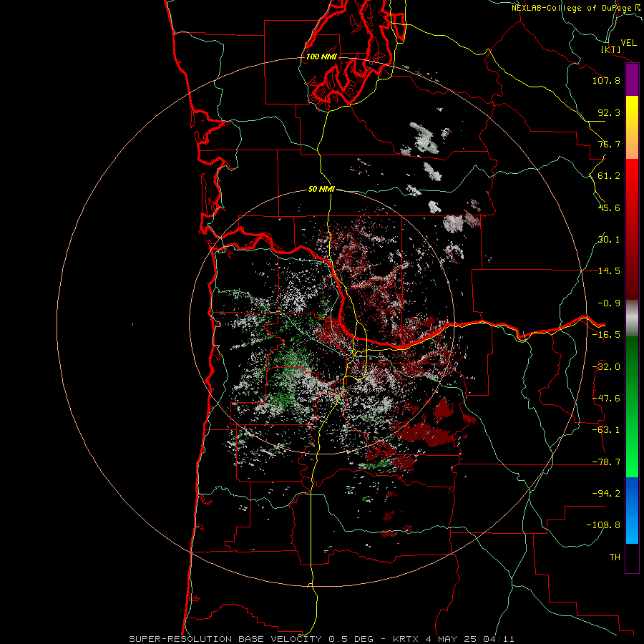Click the TH legend label

click(x=615, y=557)
